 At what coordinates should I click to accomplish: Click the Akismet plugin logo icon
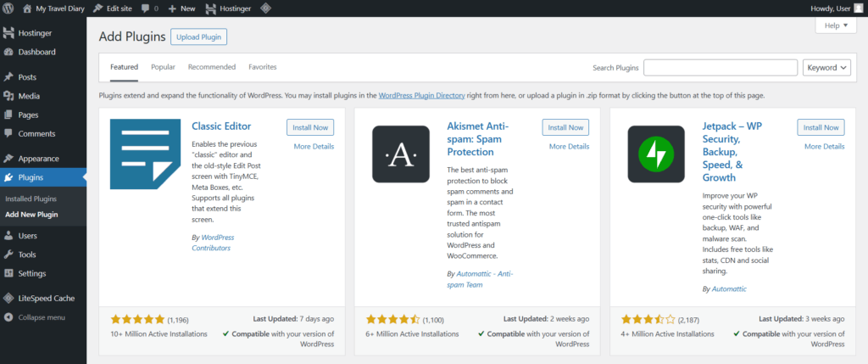(400, 154)
